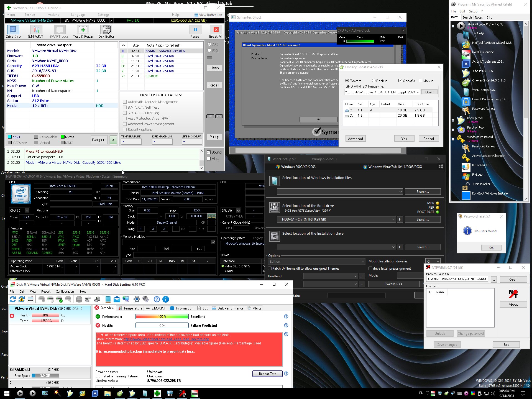Click the notepad report icon in Hard Disk Sentinel toolbar

[108, 299]
